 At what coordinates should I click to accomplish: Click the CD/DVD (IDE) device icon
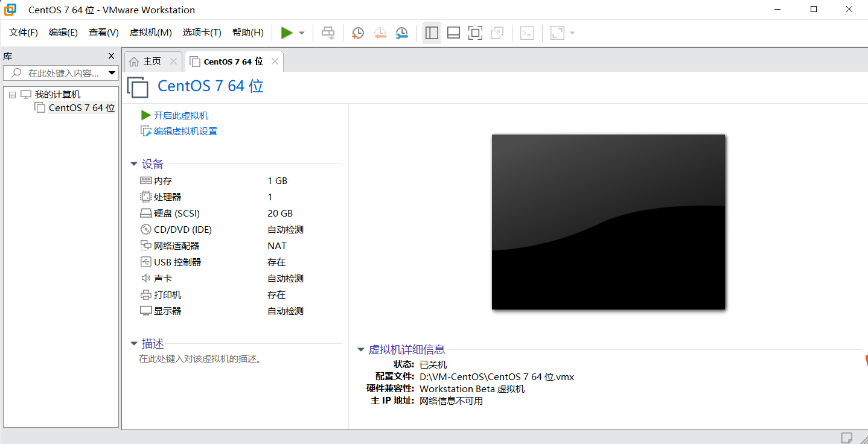click(x=145, y=229)
